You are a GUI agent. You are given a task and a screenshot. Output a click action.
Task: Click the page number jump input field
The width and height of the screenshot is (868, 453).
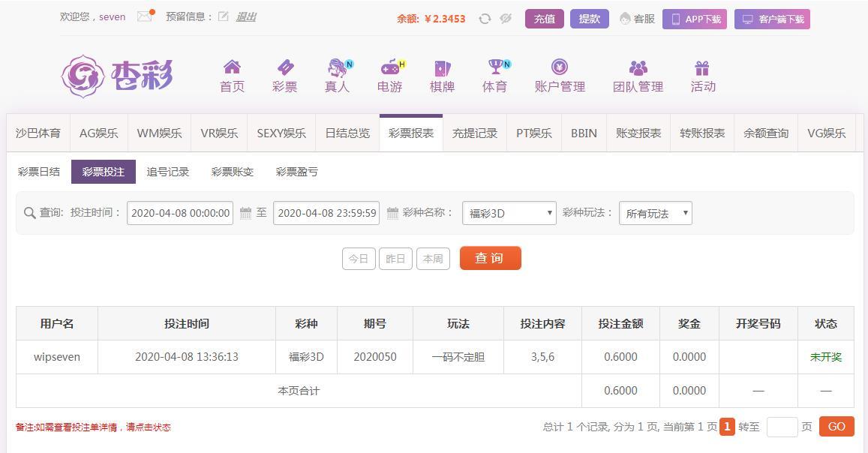point(782,427)
